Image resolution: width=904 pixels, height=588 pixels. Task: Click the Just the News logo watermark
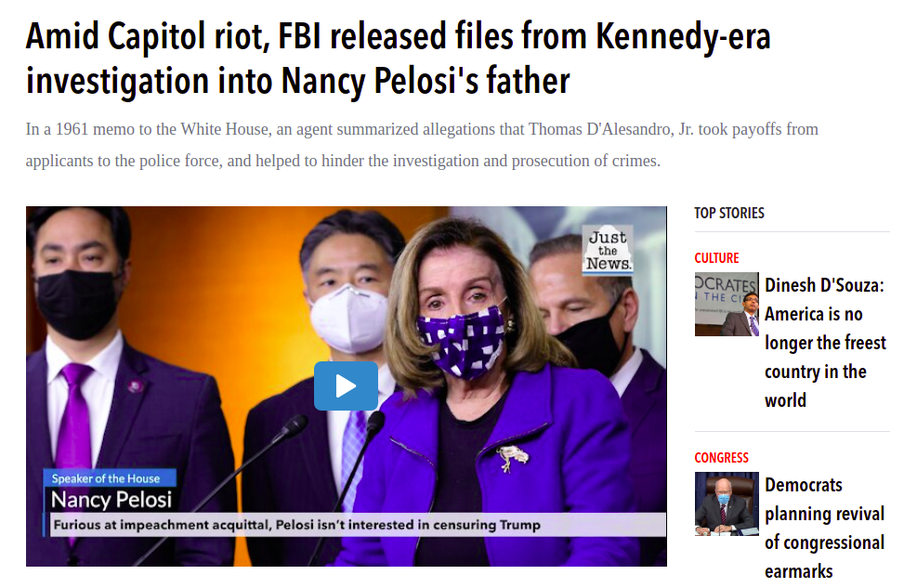coord(608,250)
